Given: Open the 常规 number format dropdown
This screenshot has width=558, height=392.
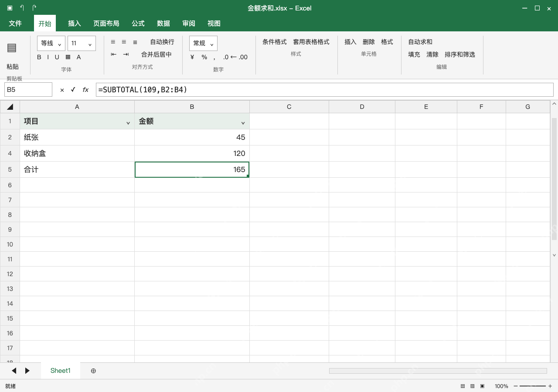Looking at the screenshot, I should point(203,44).
